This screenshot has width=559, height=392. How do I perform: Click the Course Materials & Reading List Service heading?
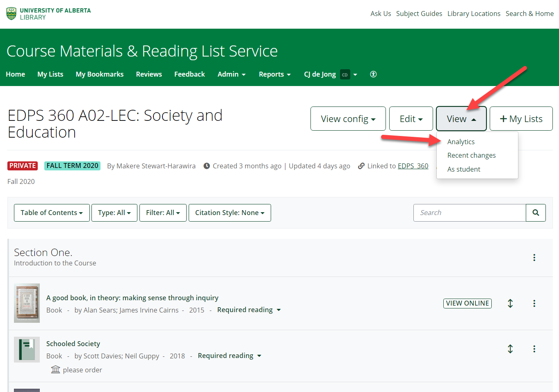[142, 51]
